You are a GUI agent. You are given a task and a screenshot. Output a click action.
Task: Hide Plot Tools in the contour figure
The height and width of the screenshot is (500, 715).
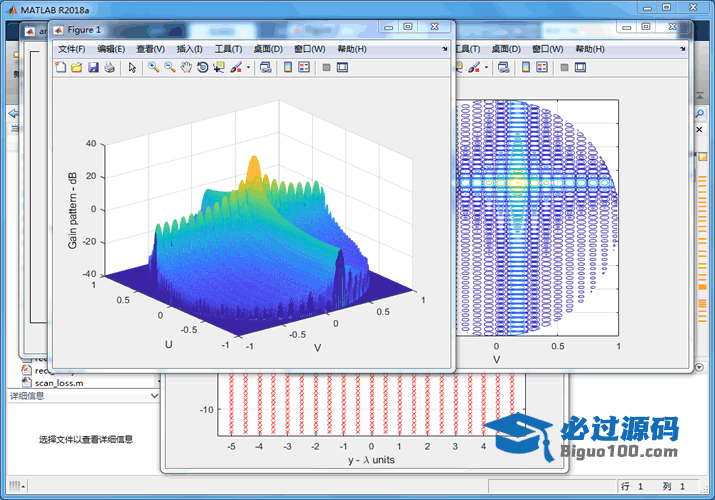click(x=564, y=67)
